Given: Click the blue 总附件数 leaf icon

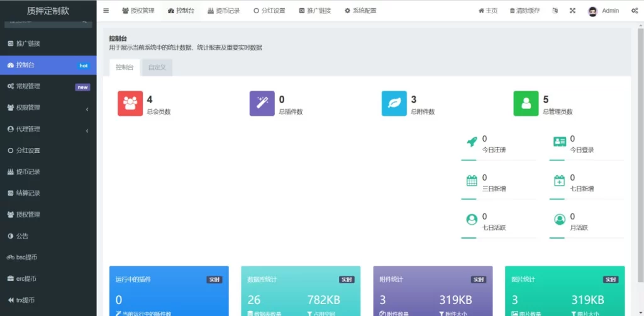Looking at the screenshot, I should (x=394, y=104).
